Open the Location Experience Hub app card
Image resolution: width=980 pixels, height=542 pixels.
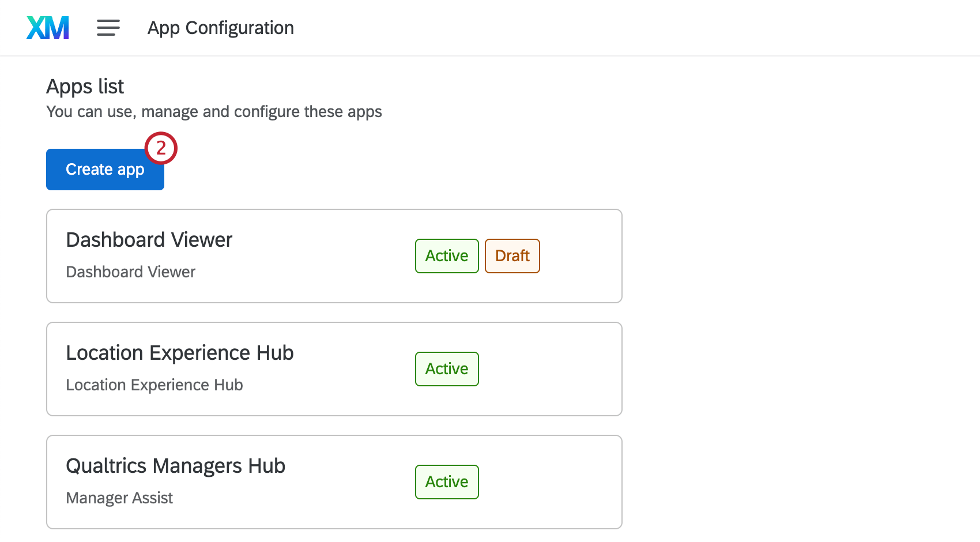coord(334,369)
